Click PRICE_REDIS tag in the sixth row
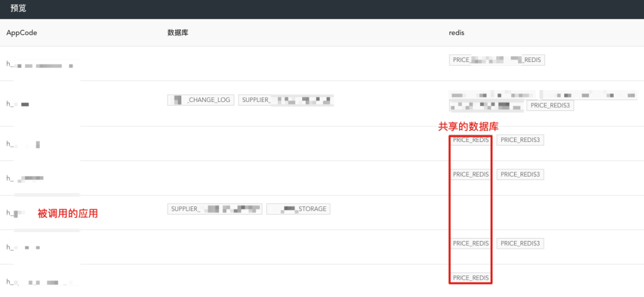The image size is (644, 297). 470,243
